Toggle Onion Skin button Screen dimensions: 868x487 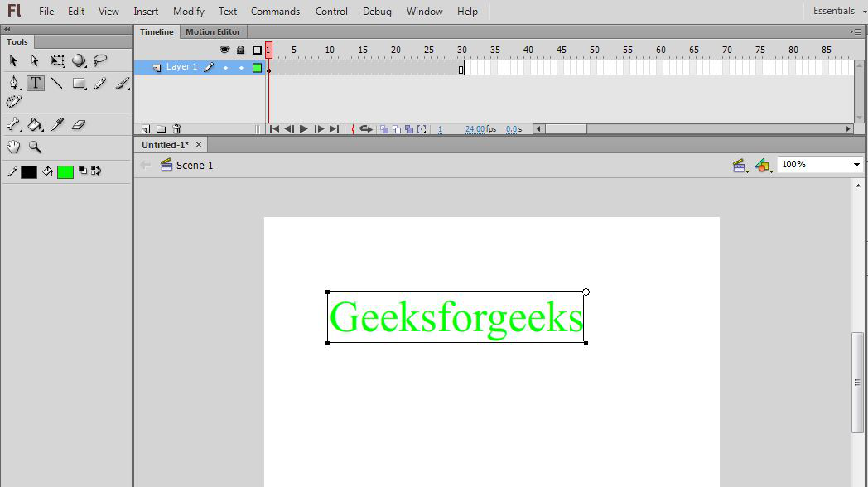(384, 129)
